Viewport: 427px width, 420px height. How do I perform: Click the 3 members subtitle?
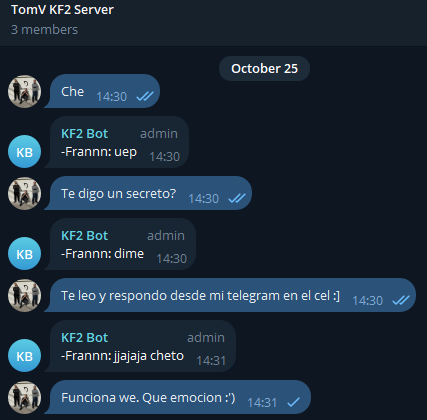coord(44,30)
